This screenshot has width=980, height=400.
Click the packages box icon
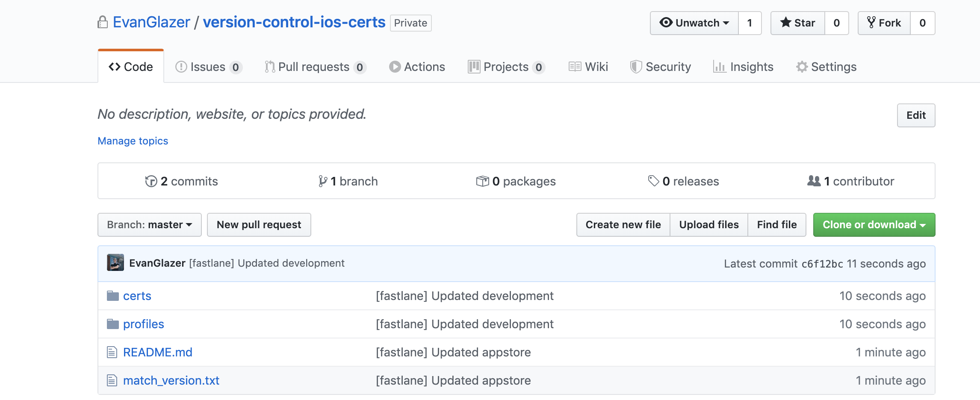(482, 181)
